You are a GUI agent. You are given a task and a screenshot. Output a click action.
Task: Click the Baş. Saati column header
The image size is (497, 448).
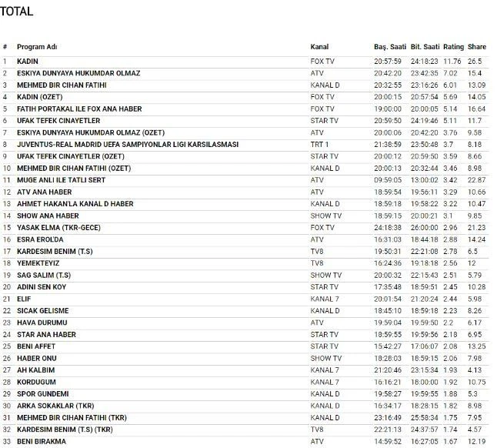click(x=385, y=47)
